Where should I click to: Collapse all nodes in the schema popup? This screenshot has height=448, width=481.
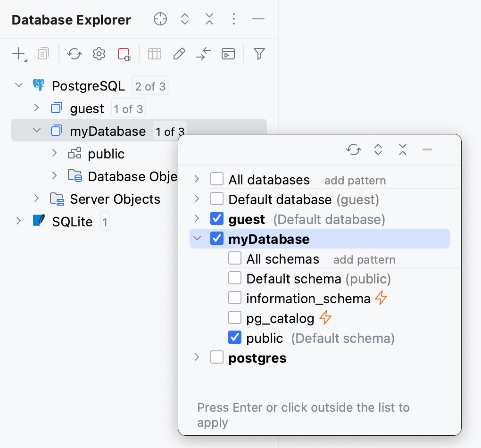(402, 149)
